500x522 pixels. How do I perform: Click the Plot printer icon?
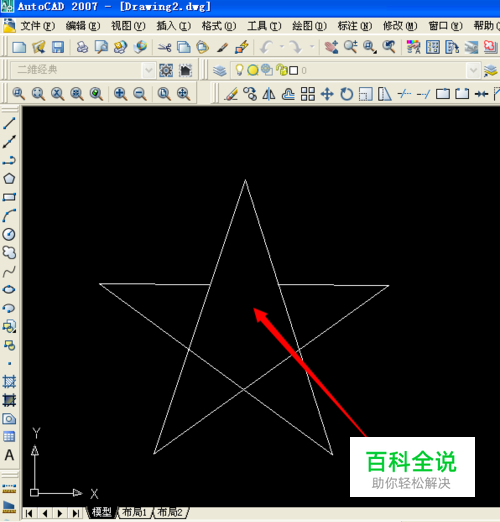[x=82, y=47]
